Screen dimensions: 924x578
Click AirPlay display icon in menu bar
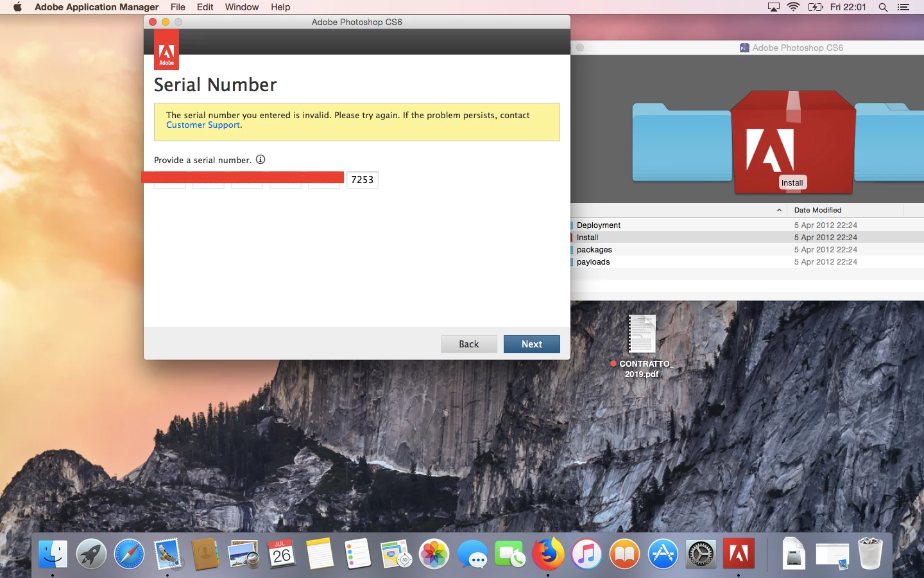point(774,7)
